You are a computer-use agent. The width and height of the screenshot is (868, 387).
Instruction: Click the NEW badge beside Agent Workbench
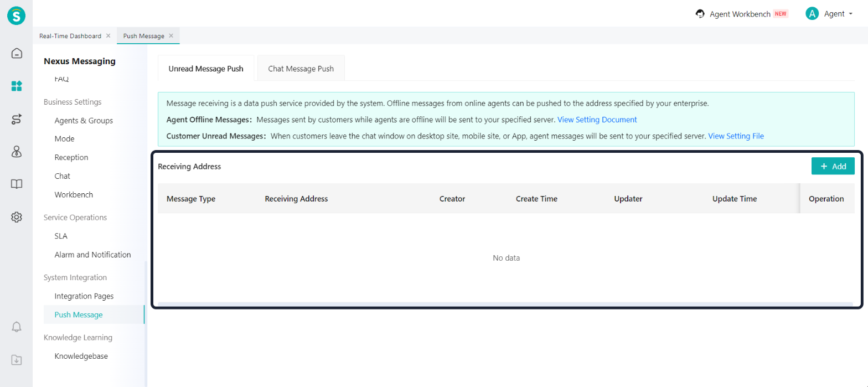tap(781, 14)
